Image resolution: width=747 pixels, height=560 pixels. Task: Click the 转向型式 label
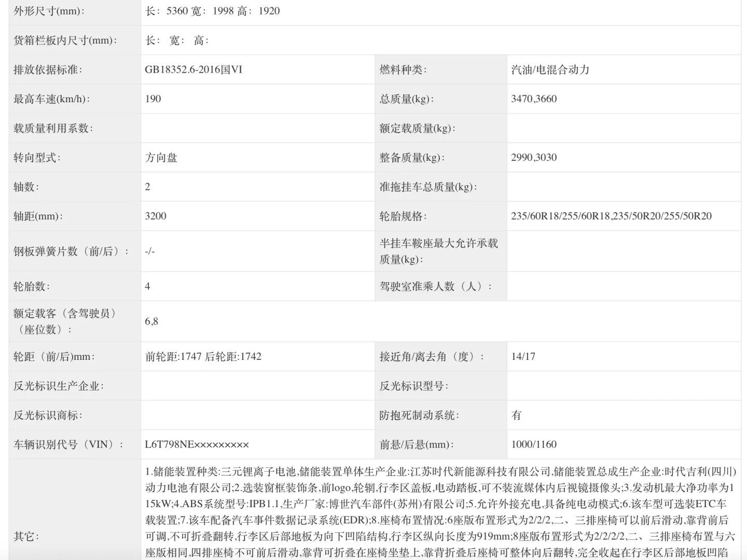tap(37, 158)
